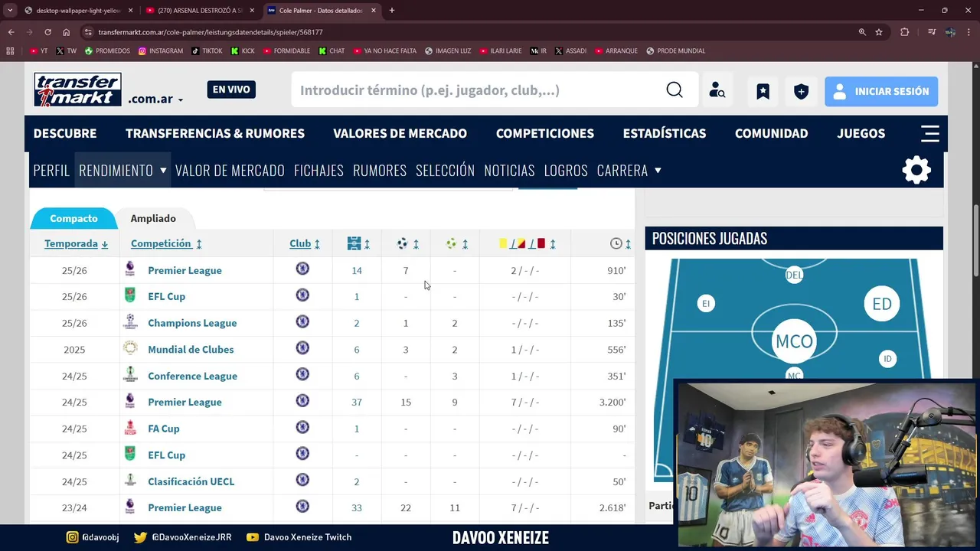Image resolution: width=980 pixels, height=551 pixels.
Task: Open the PROMIEDOS bookmark
Action: coord(107,51)
